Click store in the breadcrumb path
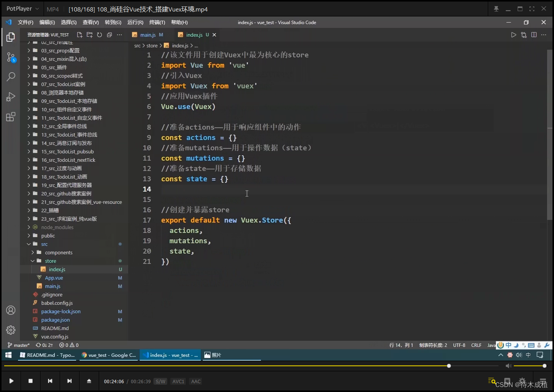This screenshot has width=554, height=392. coord(152,46)
